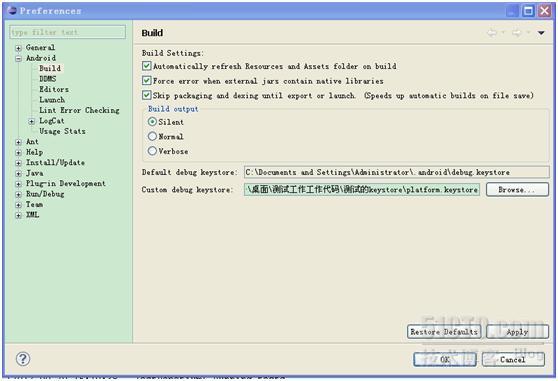
Task: Close the Preferences dialog
Action: pos(544,11)
